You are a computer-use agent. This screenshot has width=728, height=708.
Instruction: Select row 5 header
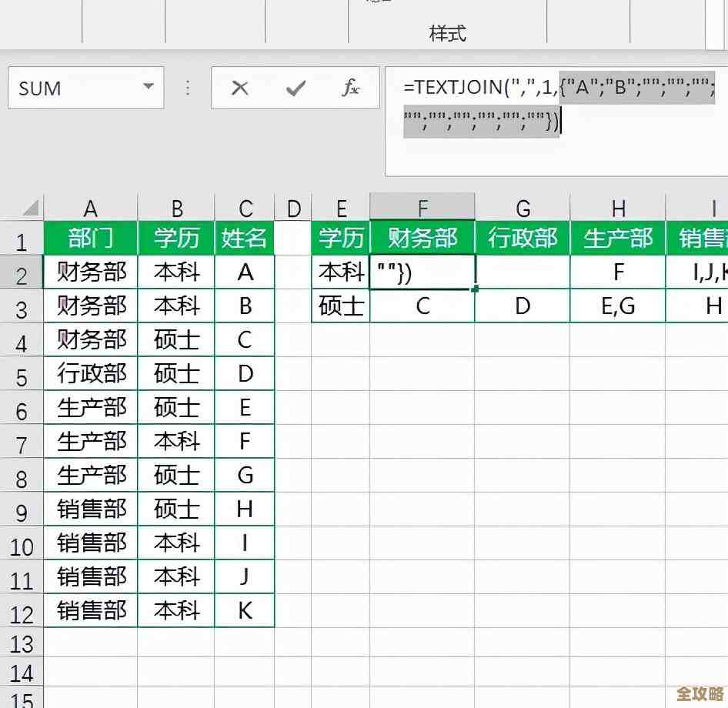click(22, 373)
